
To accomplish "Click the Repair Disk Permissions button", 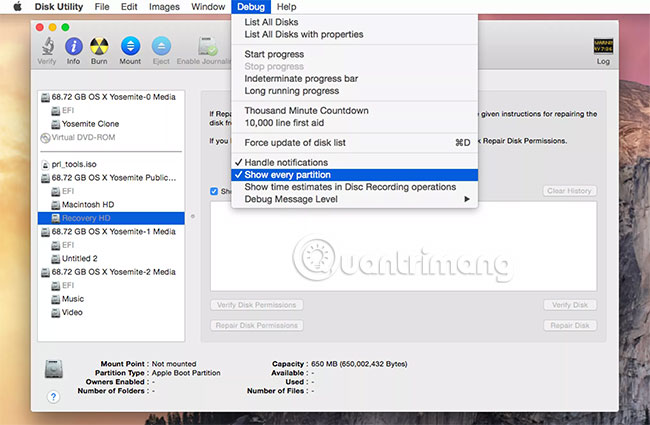I will pyautogui.click(x=257, y=326).
